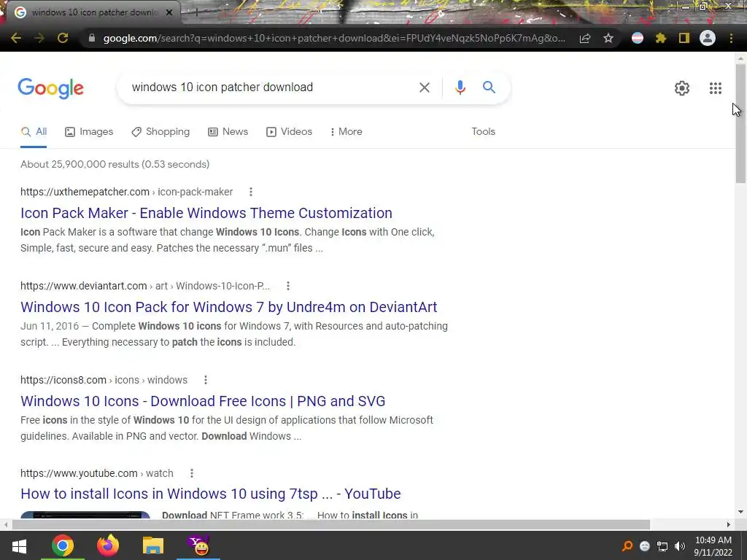Open Google search settings gear

(x=682, y=88)
